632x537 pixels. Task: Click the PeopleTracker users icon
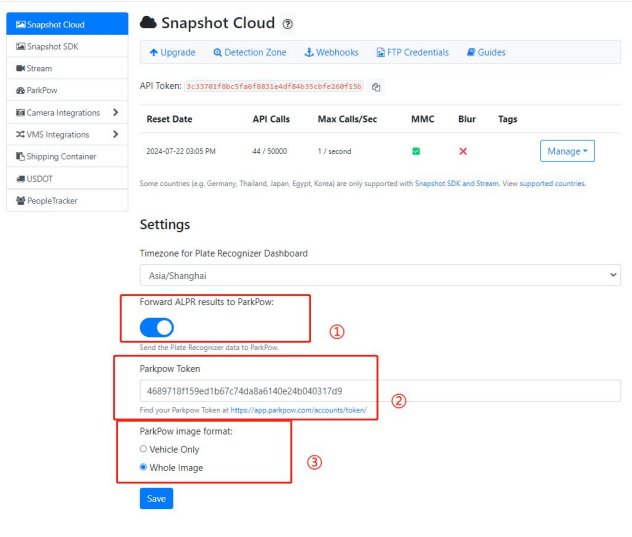[21, 200]
